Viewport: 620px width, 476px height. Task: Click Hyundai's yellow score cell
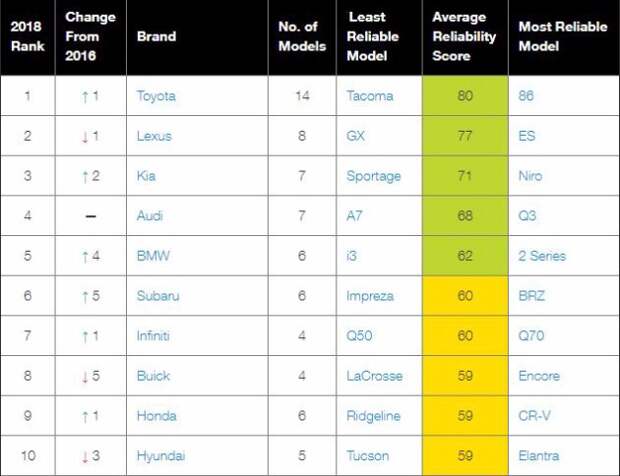pos(465,455)
